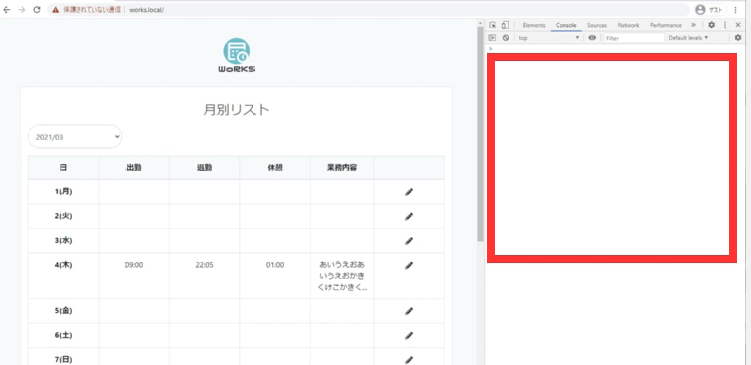Clear the console with the clear icon
The width and height of the screenshot is (751, 365).
coord(505,38)
